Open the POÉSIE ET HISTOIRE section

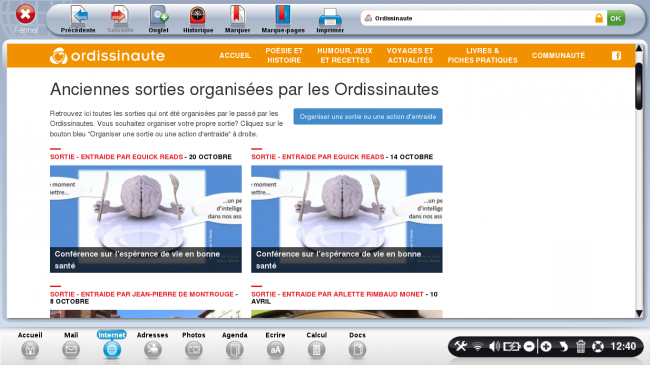284,56
